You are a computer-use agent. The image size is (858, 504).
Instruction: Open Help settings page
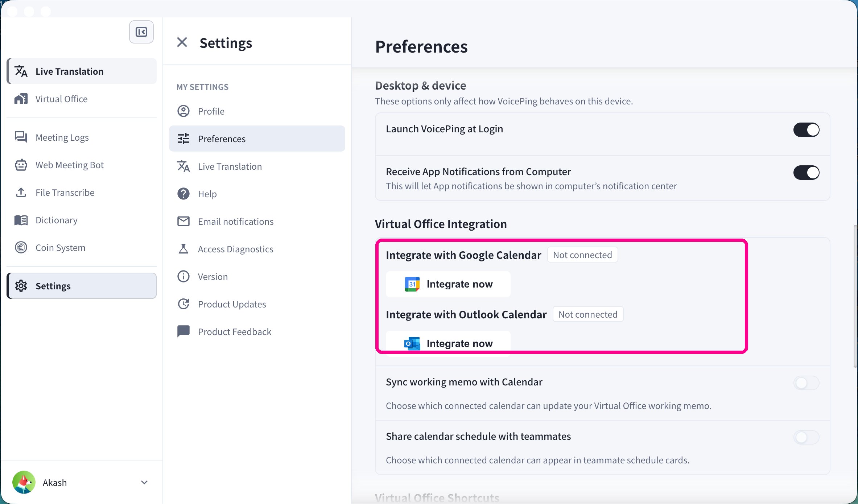257,194
